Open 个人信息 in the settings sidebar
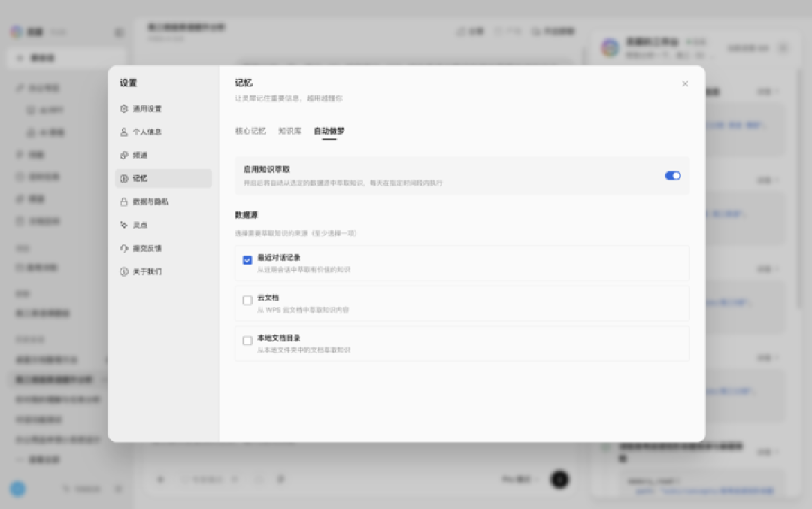 click(163, 132)
